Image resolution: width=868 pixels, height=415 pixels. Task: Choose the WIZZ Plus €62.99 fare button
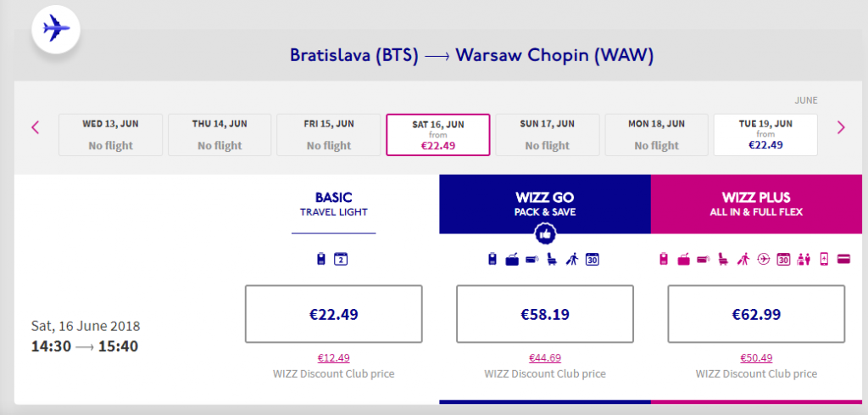(x=757, y=314)
